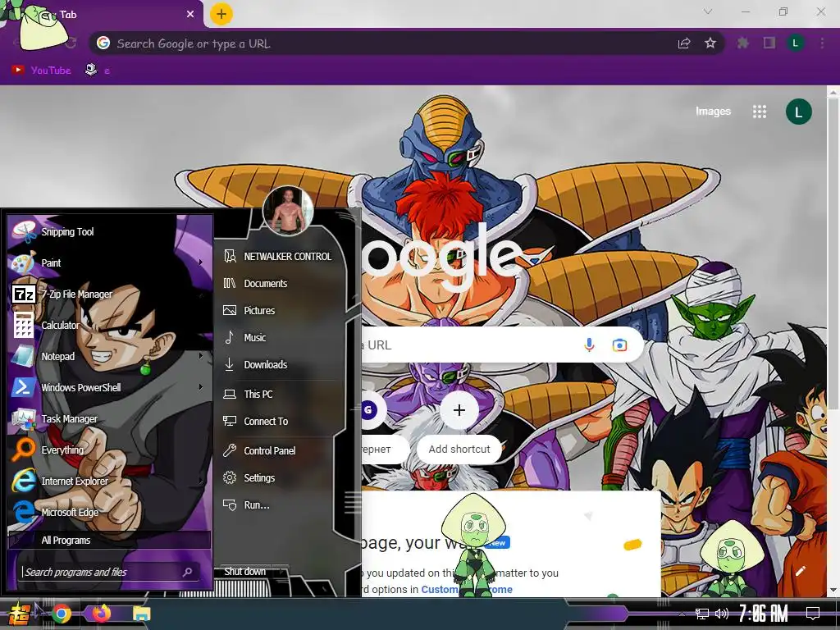Open Chrome profile L in toolbar
Screen dimensions: 840x630
796,43
